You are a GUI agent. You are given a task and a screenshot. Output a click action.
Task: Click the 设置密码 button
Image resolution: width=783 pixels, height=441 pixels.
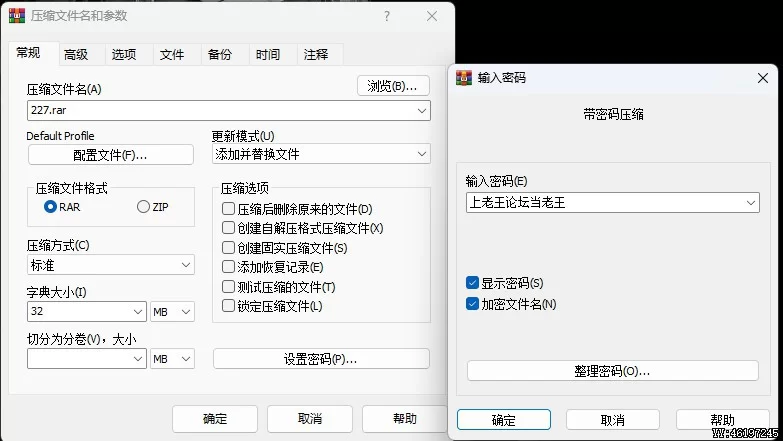[x=321, y=359]
